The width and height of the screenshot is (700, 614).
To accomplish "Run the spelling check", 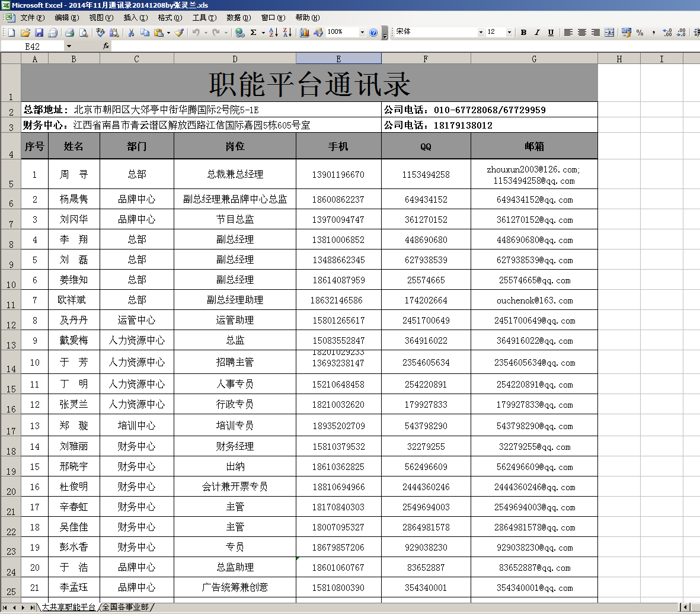I will coord(100,32).
